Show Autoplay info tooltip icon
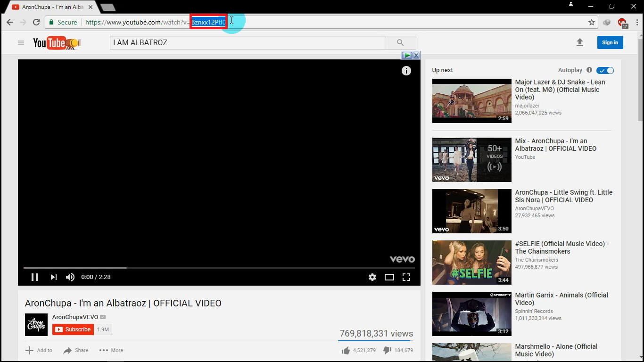The width and height of the screenshot is (644, 362). (589, 70)
